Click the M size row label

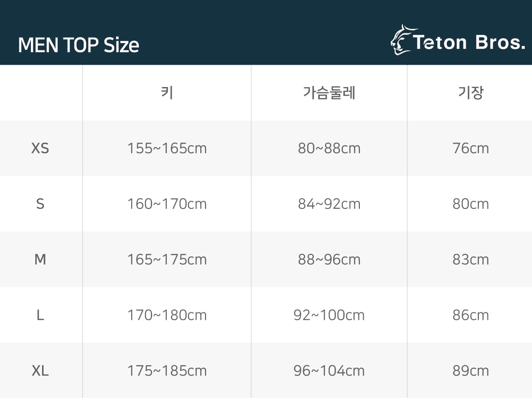tap(40, 259)
